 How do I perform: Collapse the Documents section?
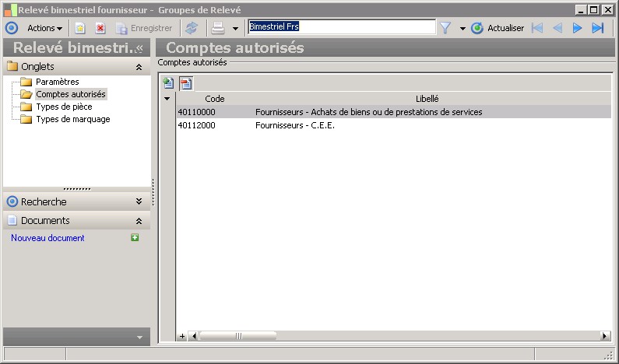tap(139, 221)
